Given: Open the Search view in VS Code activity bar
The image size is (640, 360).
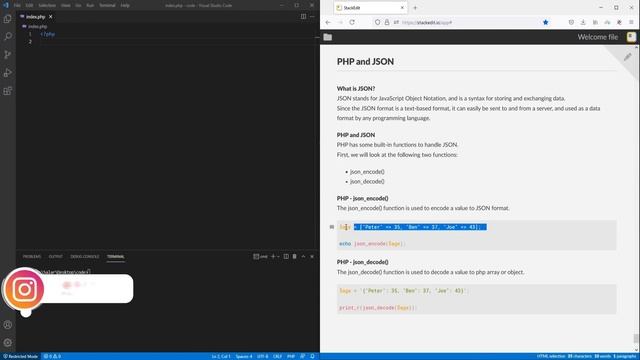Looking at the screenshot, I should [7, 36].
